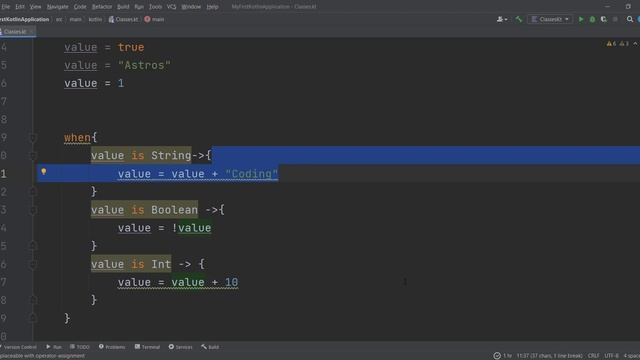Click the fold end marker after Boolean branch
Viewport: 640px width, 360px height.
(x=33, y=246)
